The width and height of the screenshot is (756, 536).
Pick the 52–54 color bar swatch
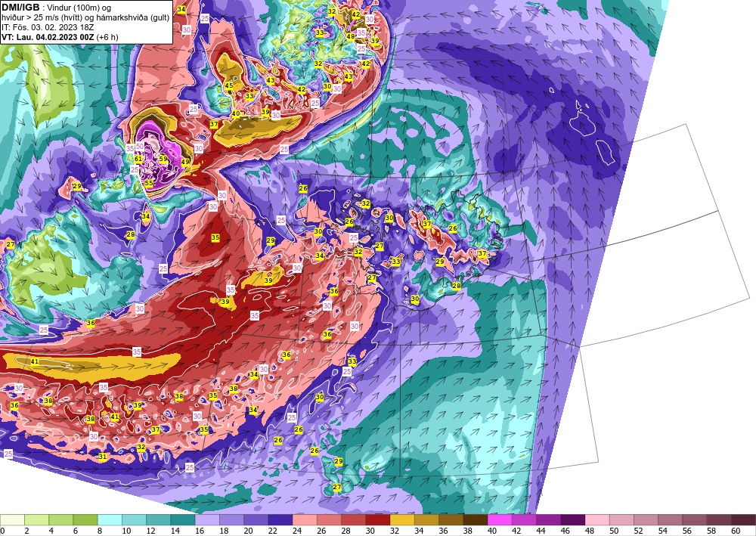[646, 519]
